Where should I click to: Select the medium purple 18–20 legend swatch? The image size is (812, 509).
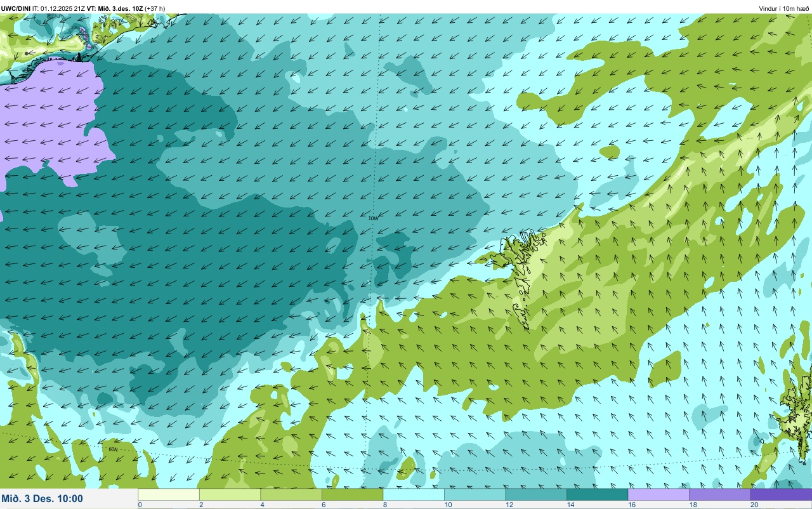pyautogui.click(x=719, y=494)
